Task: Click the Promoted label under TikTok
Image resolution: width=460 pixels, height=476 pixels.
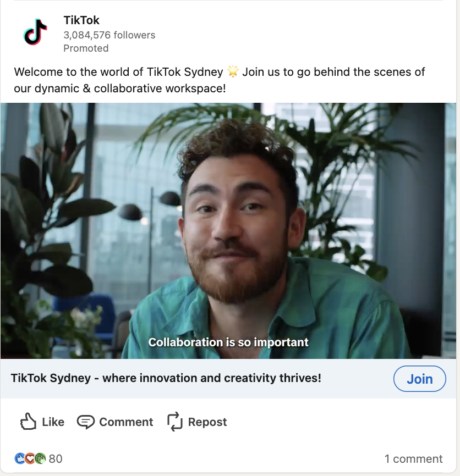Action: (86, 48)
